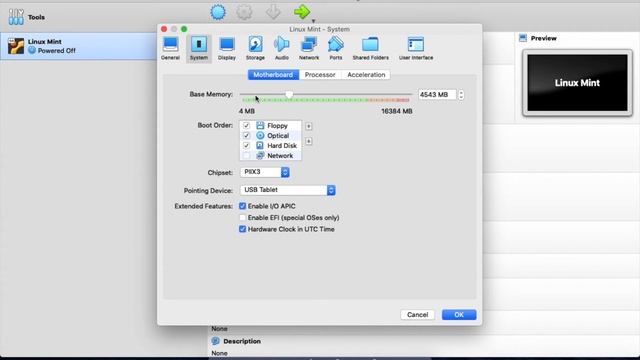
Task: Click the New VM blue starburst toolbar icon
Action: 218,12
